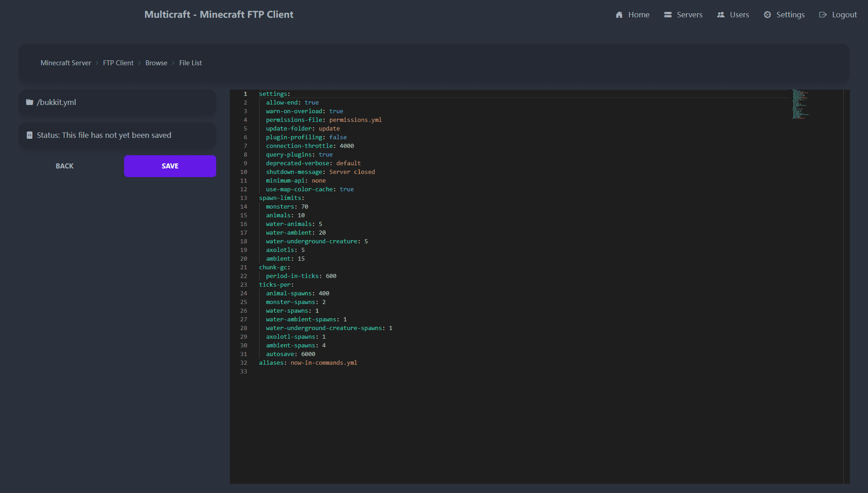Click 'monsters: 70' line
The image size is (868, 493).
coord(287,207)
